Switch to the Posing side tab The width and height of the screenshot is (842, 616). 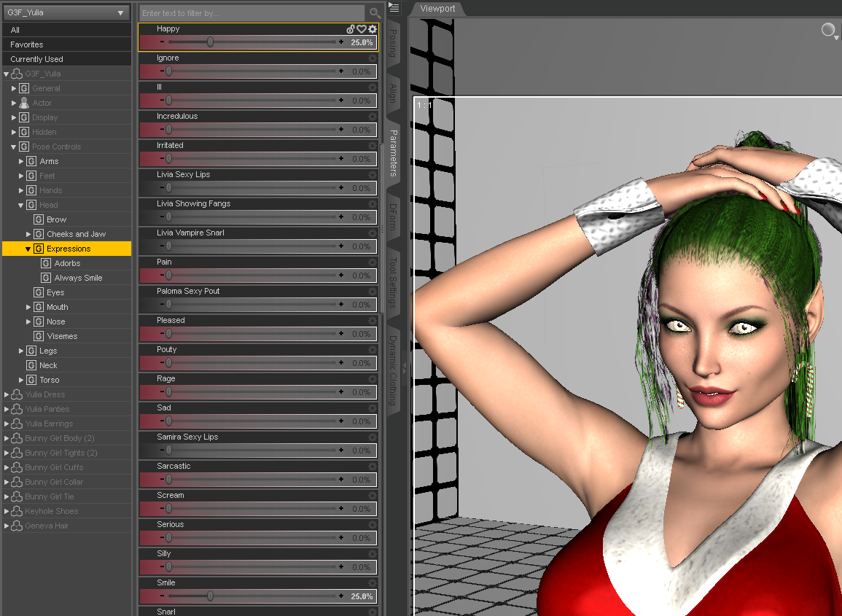[393, 44]
